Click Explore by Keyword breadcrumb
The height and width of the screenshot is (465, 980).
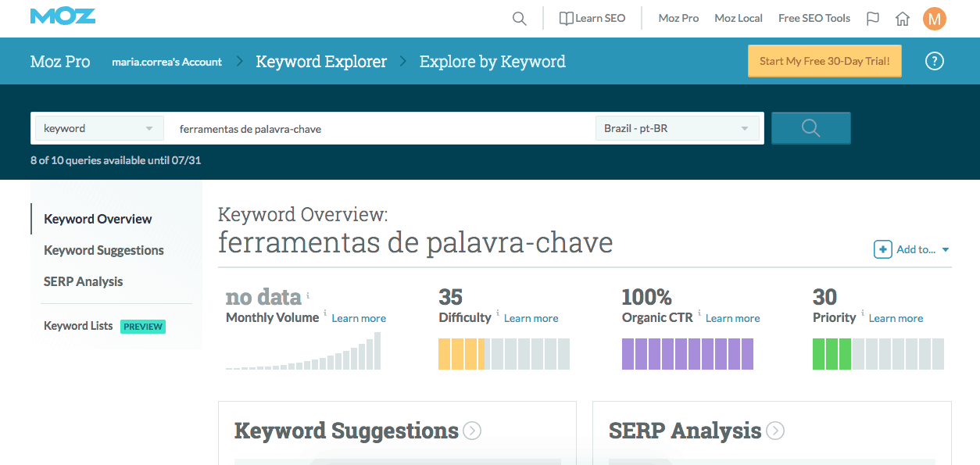[x=492, y=62]
